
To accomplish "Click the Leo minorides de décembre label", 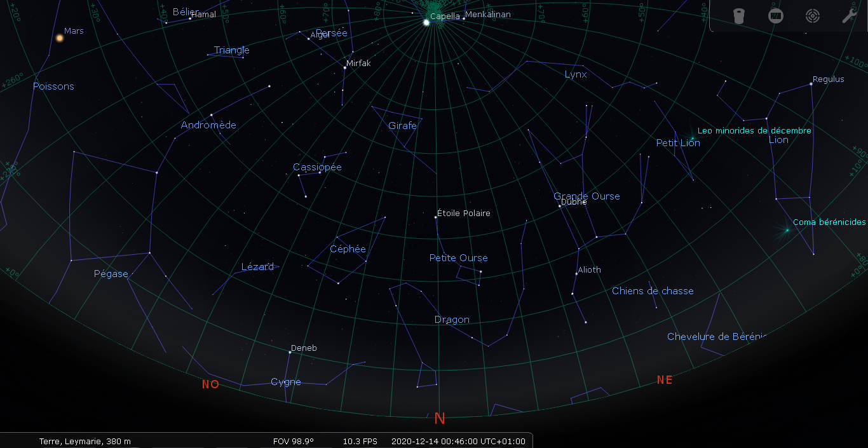I will coord(754,131).
